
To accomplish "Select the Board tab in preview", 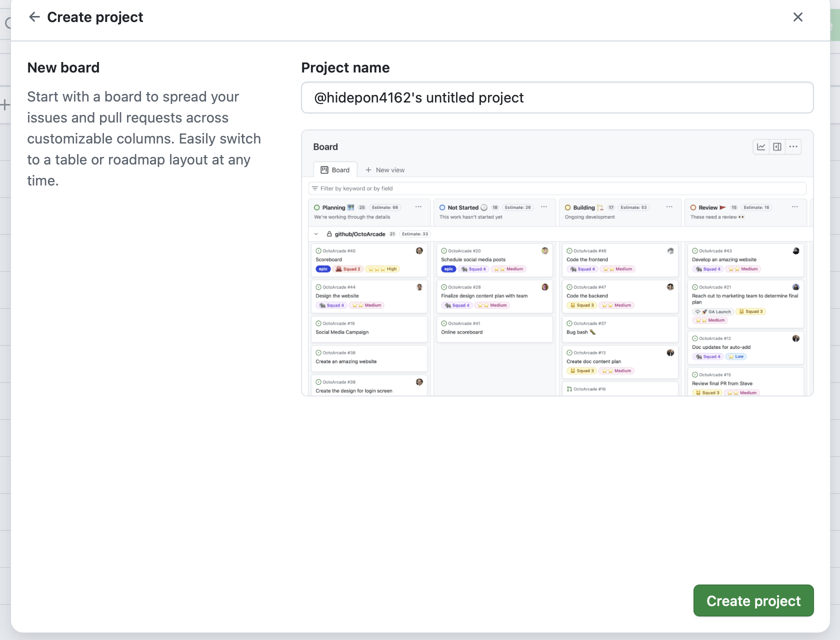I will (x=335, y=170).
